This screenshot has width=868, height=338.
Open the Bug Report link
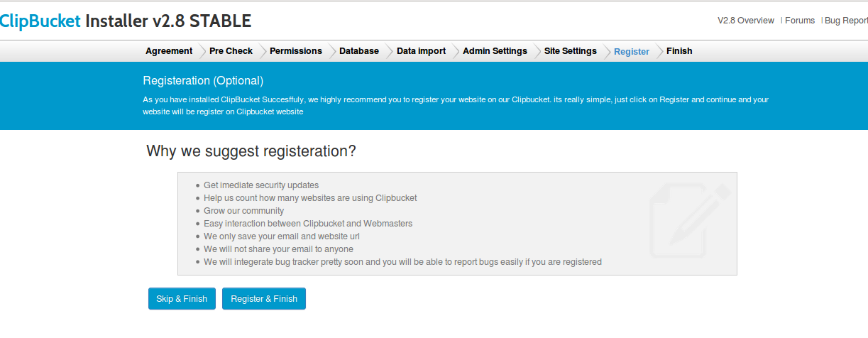pos(846,21)
